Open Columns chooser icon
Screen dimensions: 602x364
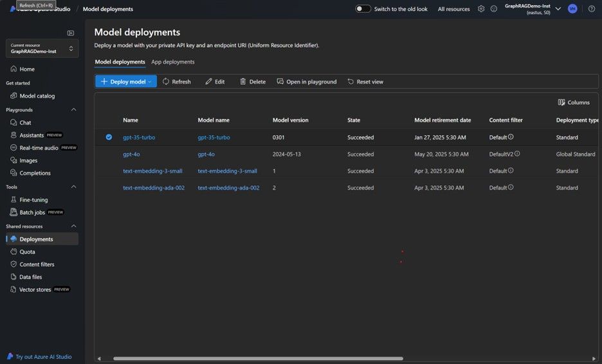click(x=561, y=102)
